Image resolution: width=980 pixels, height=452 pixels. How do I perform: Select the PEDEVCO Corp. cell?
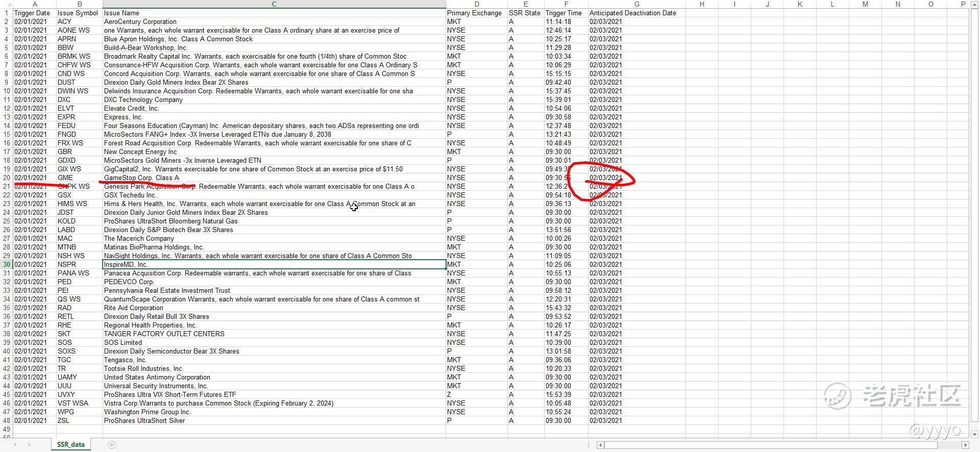click(274, 282)
